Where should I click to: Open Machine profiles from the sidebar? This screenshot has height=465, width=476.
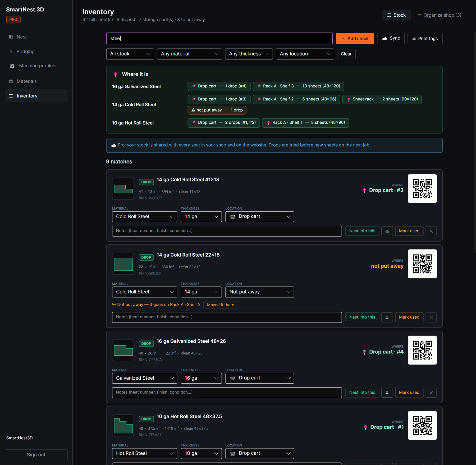[x=36, y=66]
